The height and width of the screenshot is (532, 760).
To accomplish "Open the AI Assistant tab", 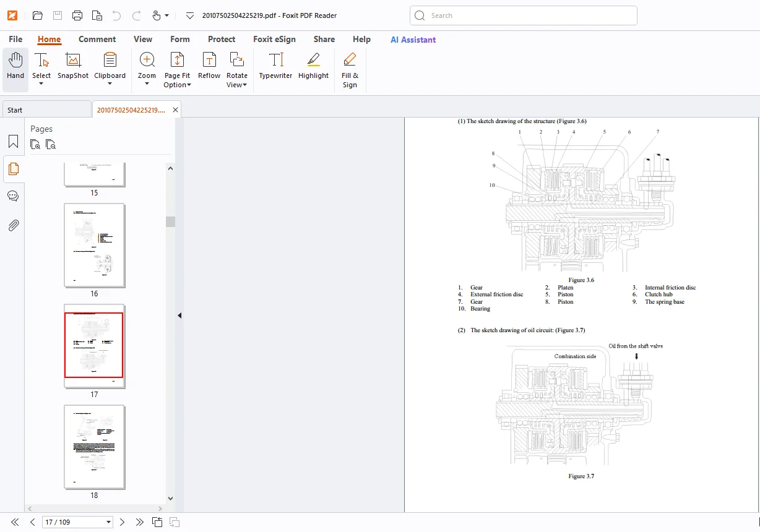I will (x=413, y=40).
